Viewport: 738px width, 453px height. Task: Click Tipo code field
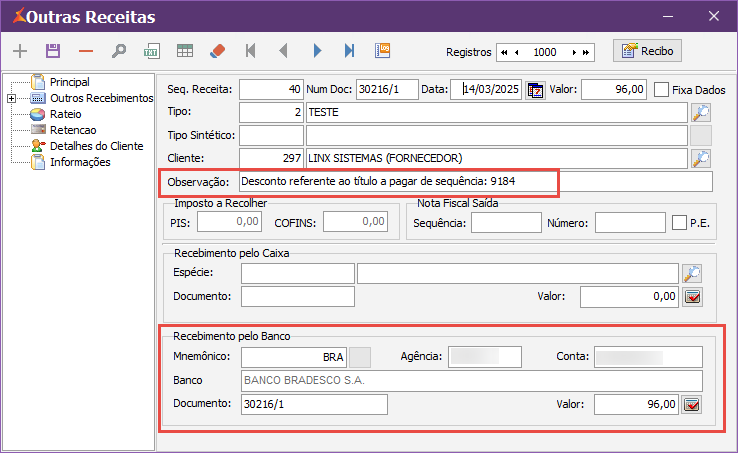pos(271,113)
